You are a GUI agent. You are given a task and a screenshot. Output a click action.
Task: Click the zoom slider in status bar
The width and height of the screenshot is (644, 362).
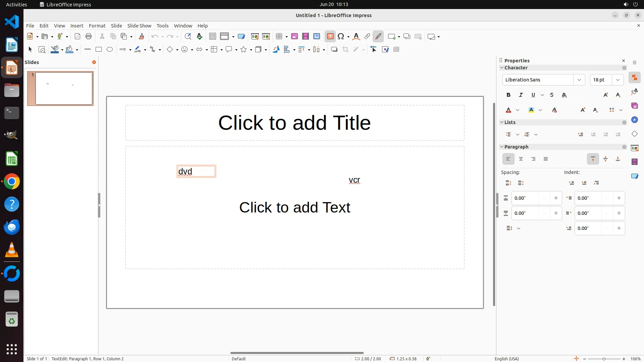tap(604, 359)
